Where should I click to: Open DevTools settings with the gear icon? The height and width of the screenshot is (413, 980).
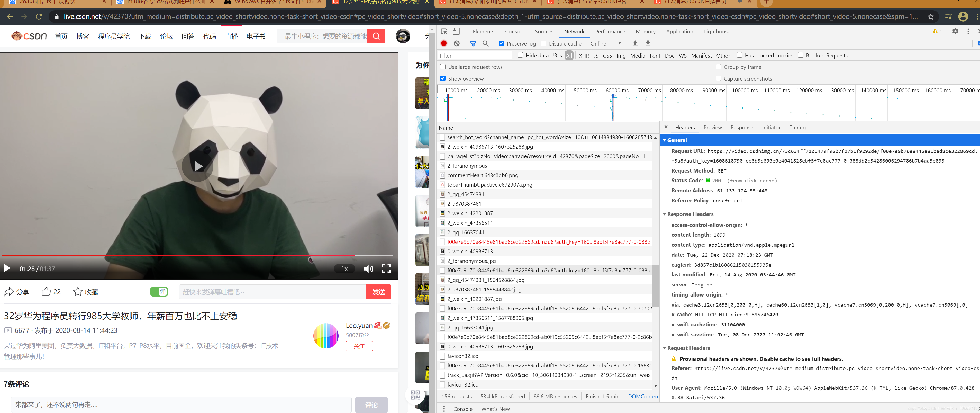click(955, 31)
